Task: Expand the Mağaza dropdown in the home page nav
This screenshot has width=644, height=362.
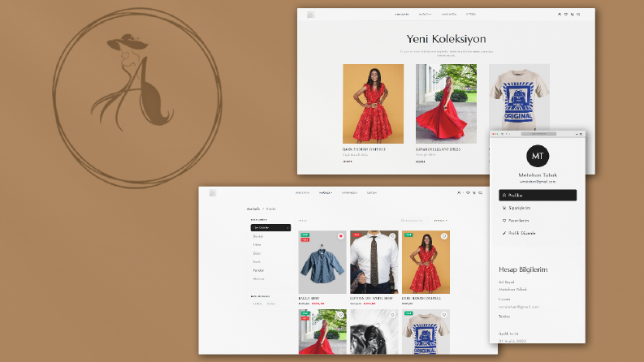Action: (425, 15)
